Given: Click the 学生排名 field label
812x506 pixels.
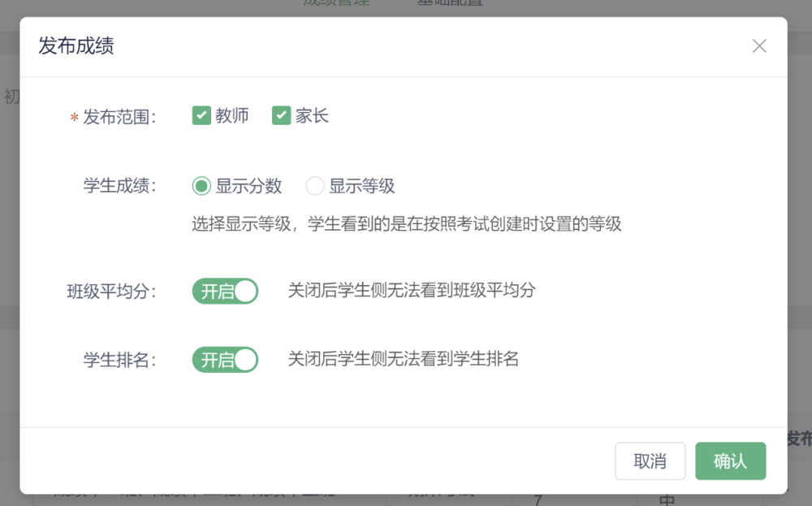Looking at the screenshot, I should pyautogui.click(x=119, y=359).
